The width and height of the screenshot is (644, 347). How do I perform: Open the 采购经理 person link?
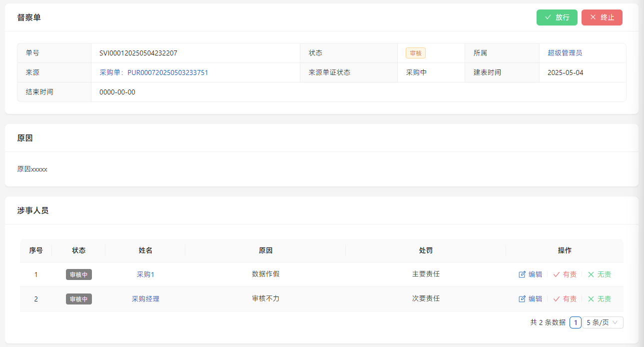[145, 299]
